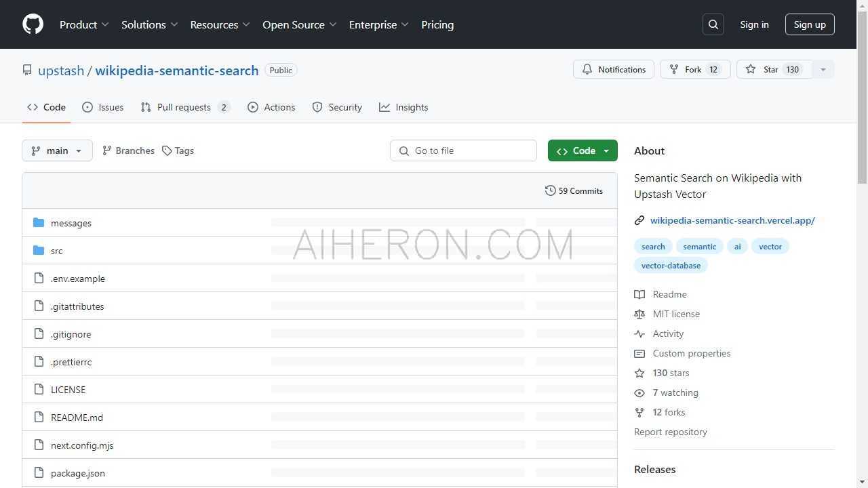Image resolution: width=868 pixels, height=488 pixels.
Task: View the Insights tab
Action: (x=403, y=107)
